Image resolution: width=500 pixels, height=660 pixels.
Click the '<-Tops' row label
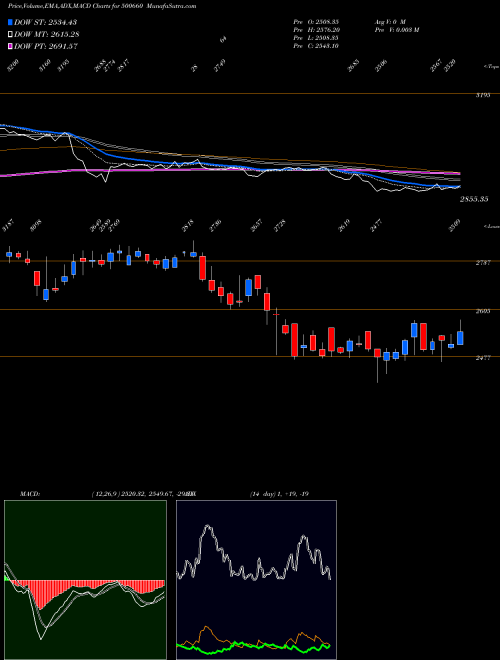tap(491, 67)
